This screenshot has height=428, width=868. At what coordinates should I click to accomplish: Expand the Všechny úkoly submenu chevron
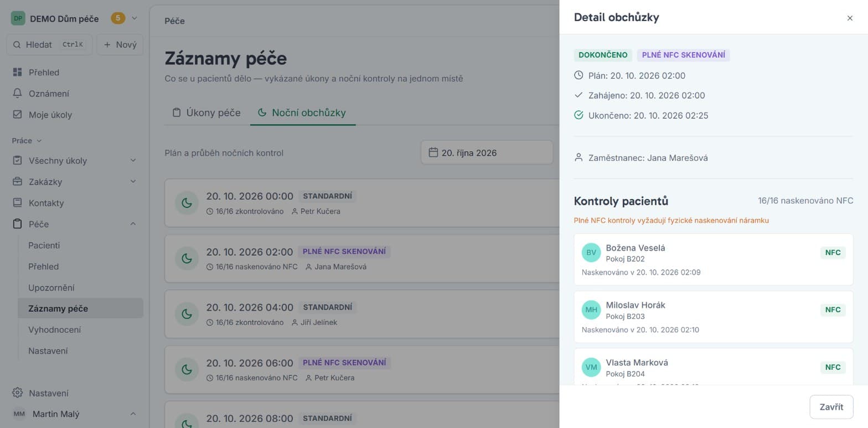133,161
